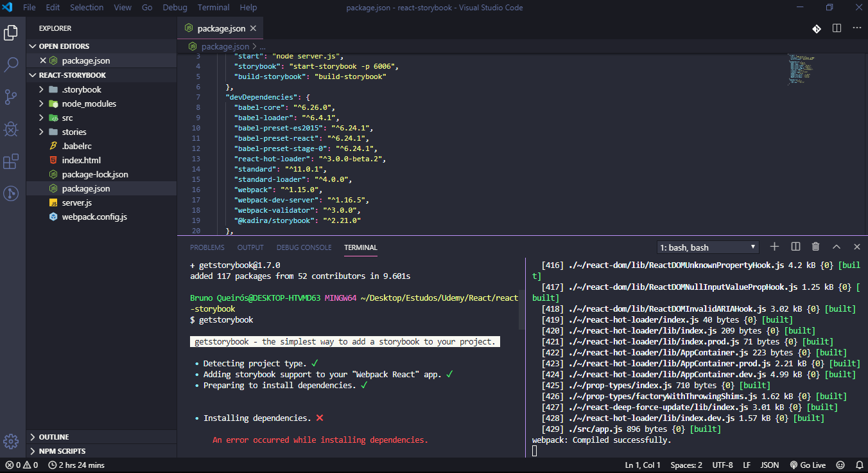This screenshot has width=868, height=473.
Task: Click the Ln 1, Col 1 indicator
Action: pos(642,465)
